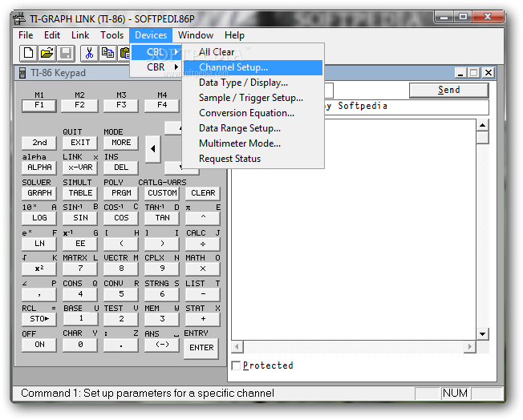Expand the CBR submenu entry
Viewport: 523px width, 420px height.
tap(156, 67)
